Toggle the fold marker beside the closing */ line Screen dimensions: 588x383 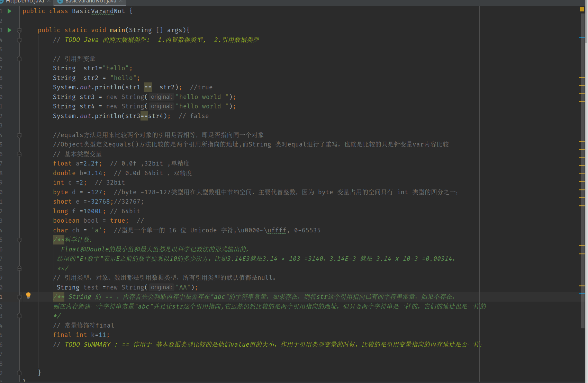[x=19, y=316]
